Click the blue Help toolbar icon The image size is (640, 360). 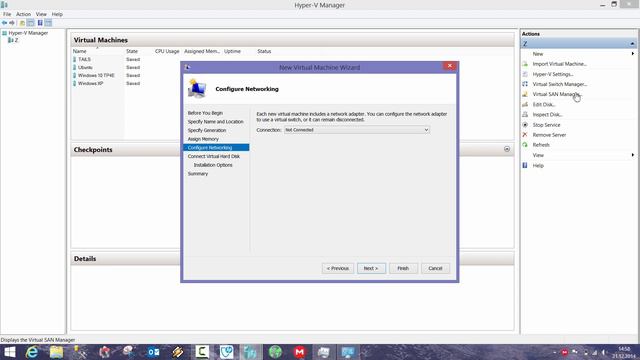[40, 23]
